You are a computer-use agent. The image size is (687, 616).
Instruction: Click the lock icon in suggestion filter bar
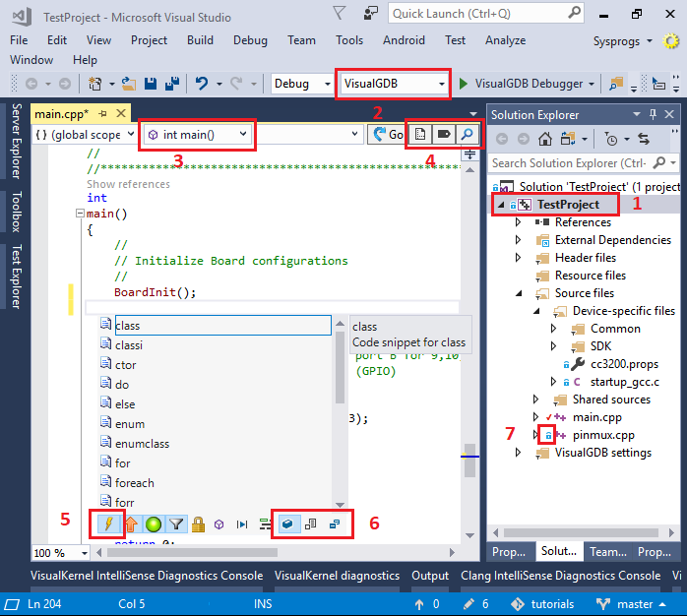tap(198, 524)
